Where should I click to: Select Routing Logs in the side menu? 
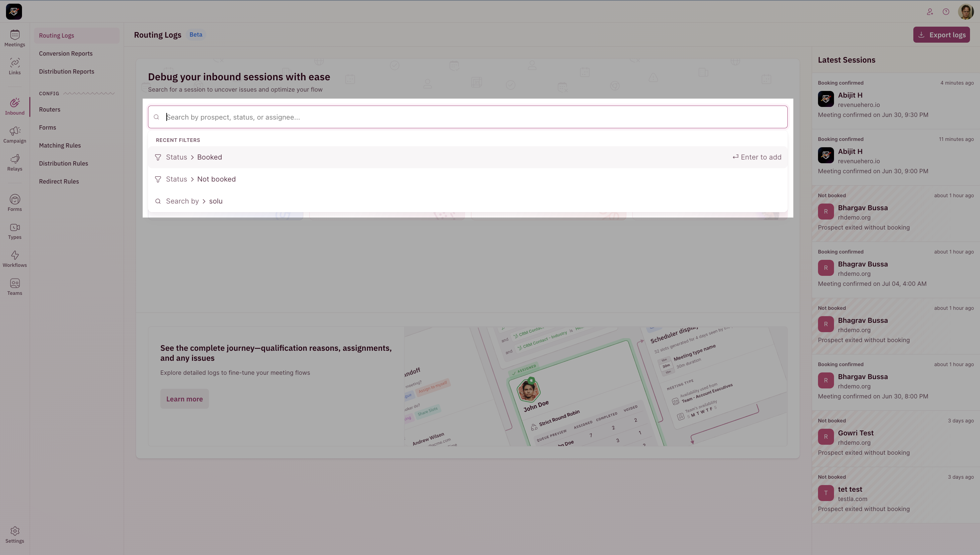77,35
